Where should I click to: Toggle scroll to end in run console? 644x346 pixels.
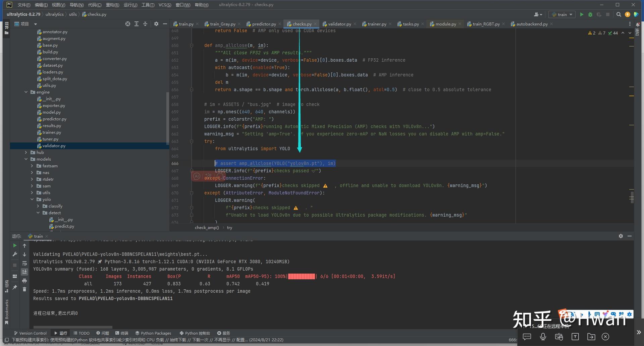[24, 272]
